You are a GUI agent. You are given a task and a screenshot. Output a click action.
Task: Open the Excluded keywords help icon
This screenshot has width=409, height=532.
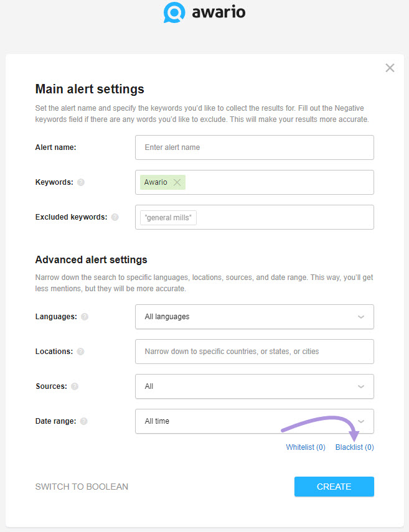(115, 217)
